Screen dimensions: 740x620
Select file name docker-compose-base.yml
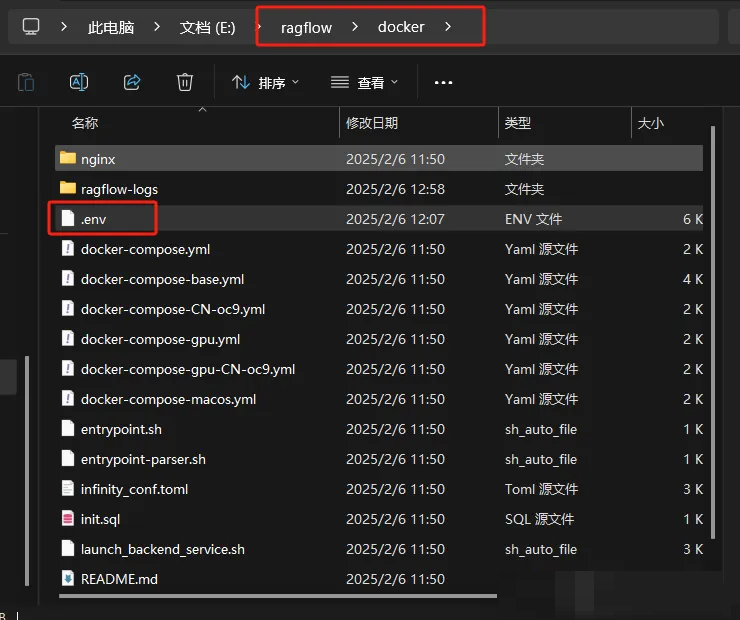pyautogui.click(x=162, y=279)
